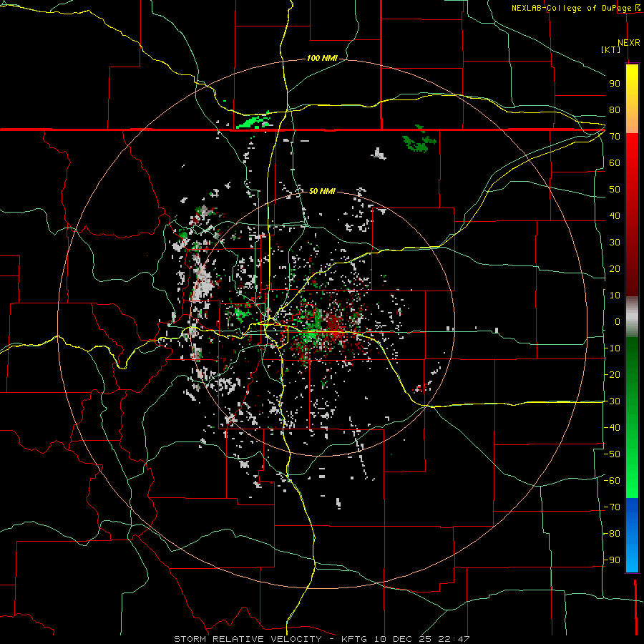
Task: Click the 100 NMI range ring label
Action: (x=322, y=59)
